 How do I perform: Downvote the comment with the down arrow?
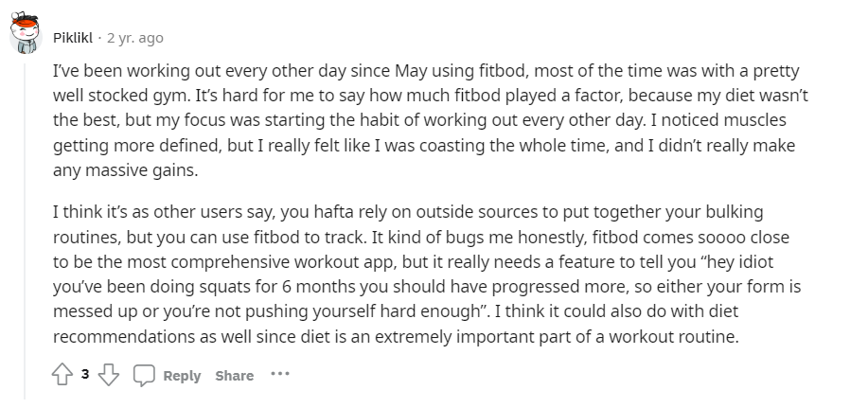(109, 375)
